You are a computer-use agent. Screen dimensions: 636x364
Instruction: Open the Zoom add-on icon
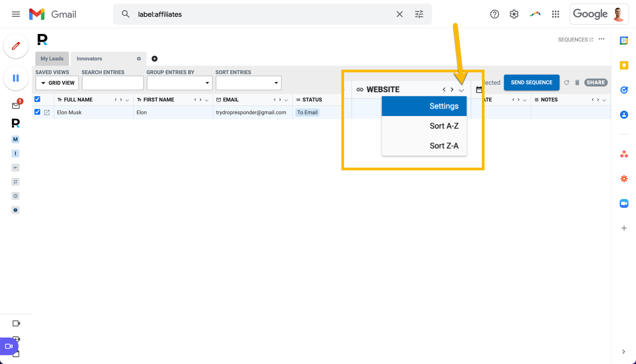tap(624, 203)
